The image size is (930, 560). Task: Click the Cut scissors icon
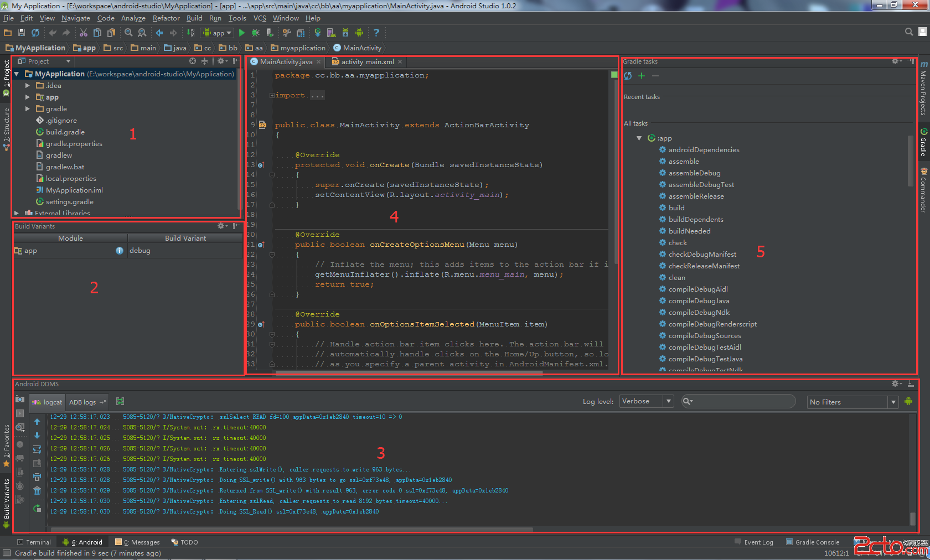(x=84, y=33)
